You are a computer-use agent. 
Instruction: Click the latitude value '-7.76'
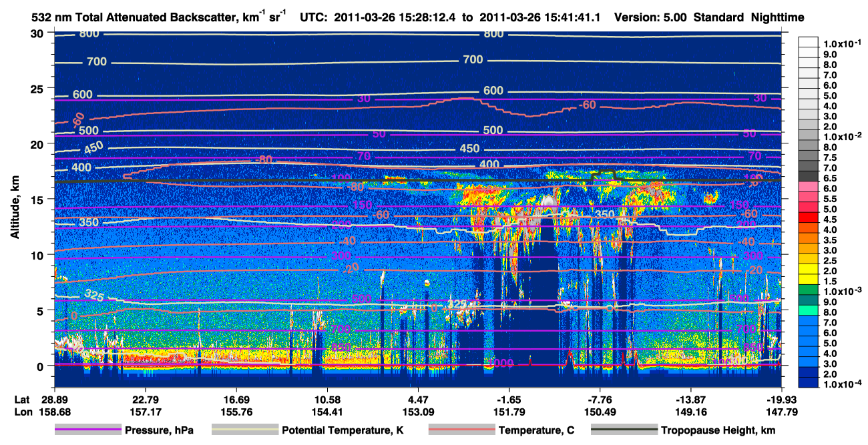point(600,399)
